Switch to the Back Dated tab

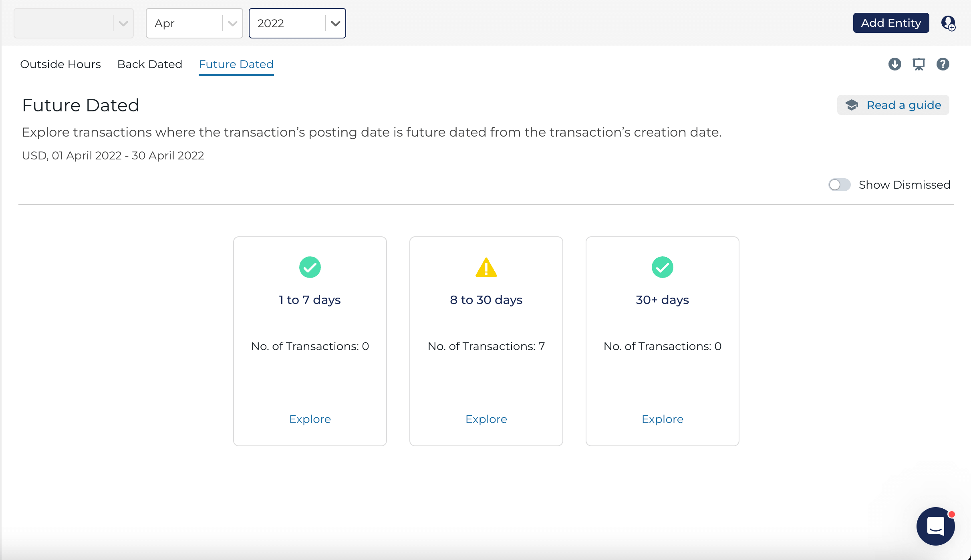point(150,64)
